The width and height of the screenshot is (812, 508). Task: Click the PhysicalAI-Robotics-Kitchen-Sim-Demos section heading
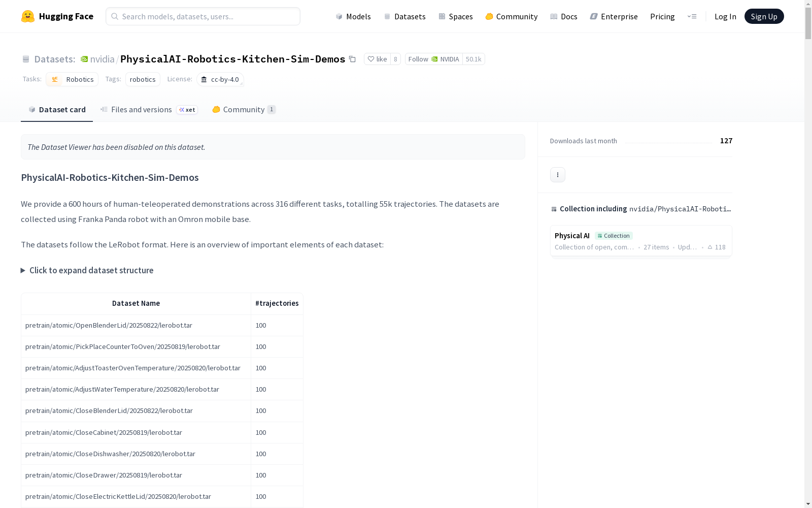point(110,177)
